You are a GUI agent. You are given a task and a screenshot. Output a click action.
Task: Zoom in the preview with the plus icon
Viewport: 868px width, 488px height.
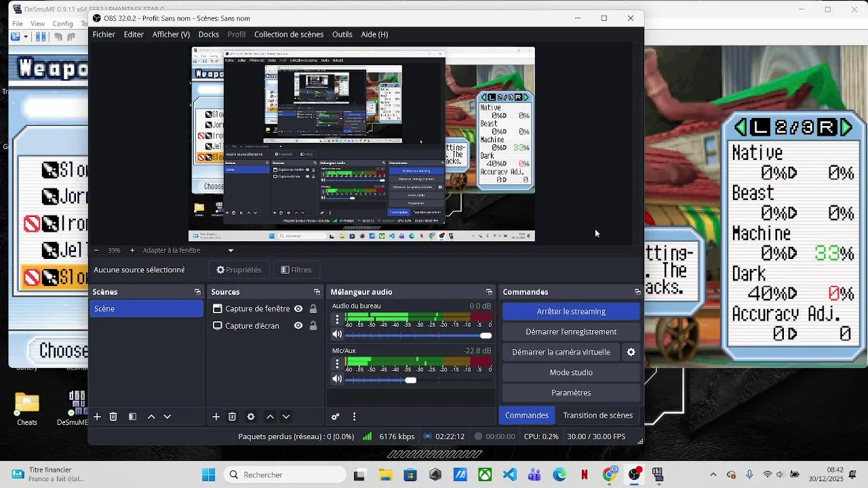tap(132, 251)
